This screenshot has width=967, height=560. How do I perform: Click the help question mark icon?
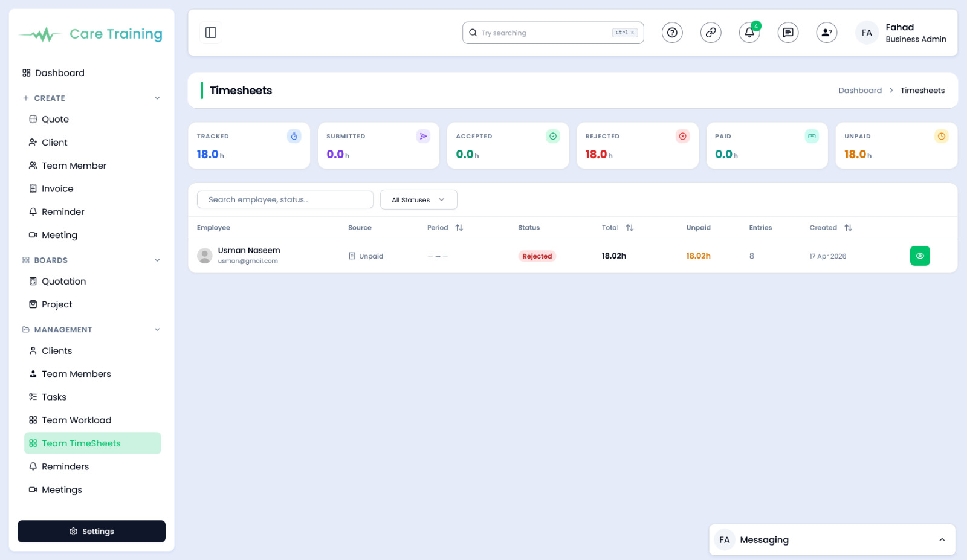coord(672,33)
